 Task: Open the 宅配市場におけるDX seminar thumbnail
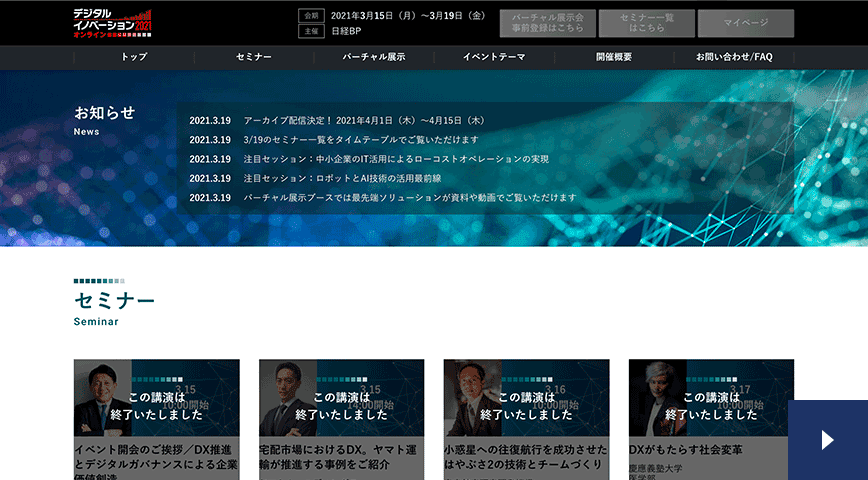click(x=341, y=397)
